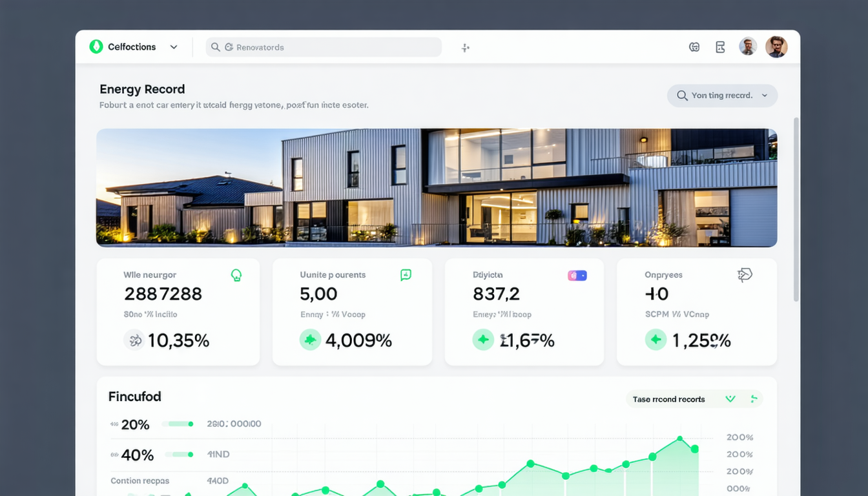Click the tag icon on Onpyees card
The height and width of the screenshot is (496, 868).
[x=745, y=275]
